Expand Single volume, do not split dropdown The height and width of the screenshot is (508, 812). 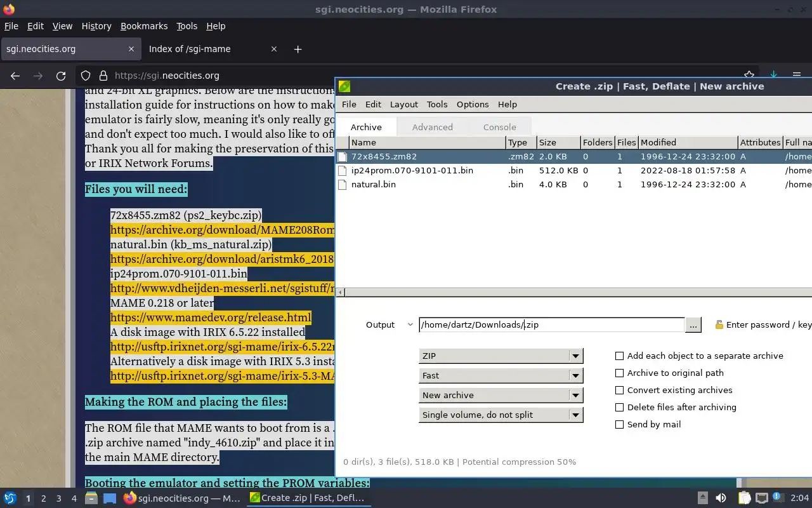click(501, 415)
